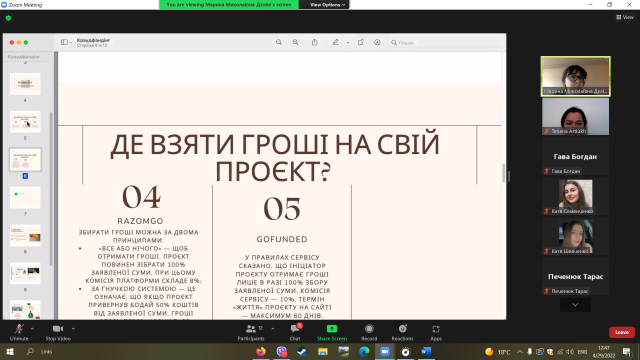
Task: Expand options arrow next to Participants
Action: coord(273,329)
